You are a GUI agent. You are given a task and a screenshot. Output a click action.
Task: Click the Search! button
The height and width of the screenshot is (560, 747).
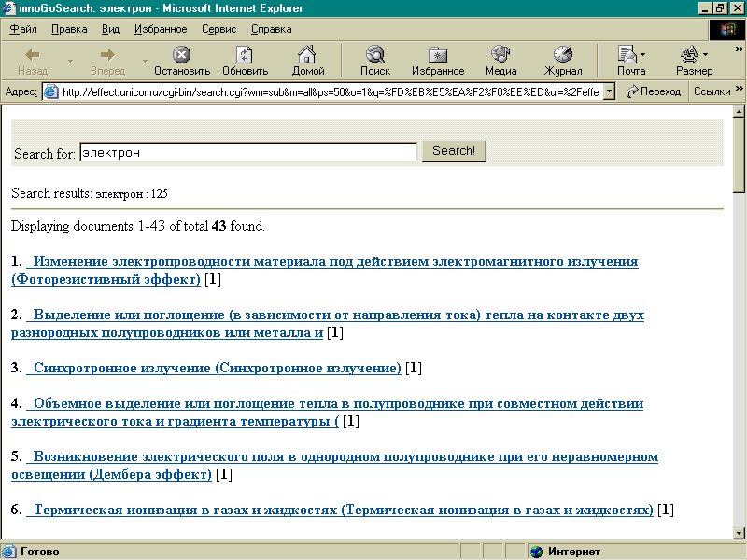coord(454,151)
